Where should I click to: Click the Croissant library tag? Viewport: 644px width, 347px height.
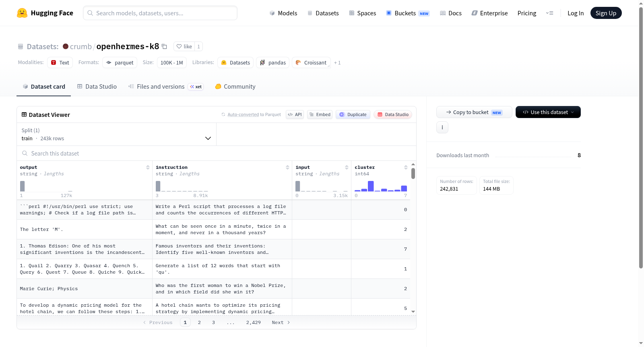pyautogui.click(x=311, y=62)
